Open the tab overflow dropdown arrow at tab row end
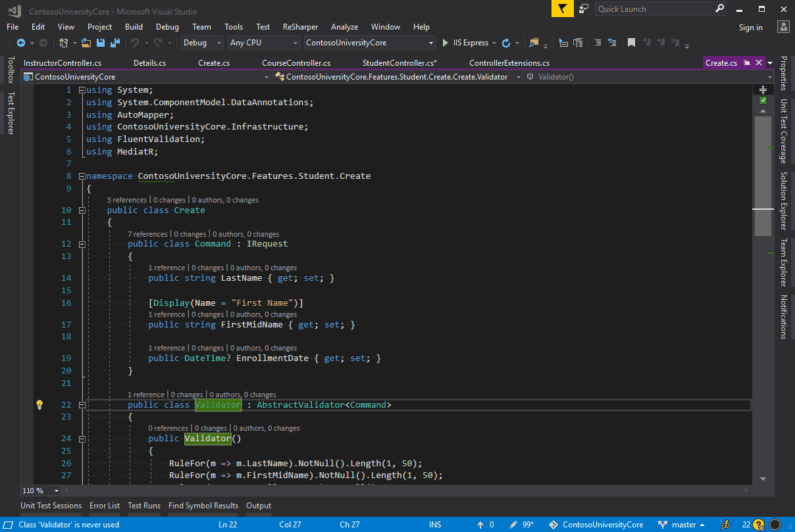Screen dimensions: 795x532 [x=771, y=63]
